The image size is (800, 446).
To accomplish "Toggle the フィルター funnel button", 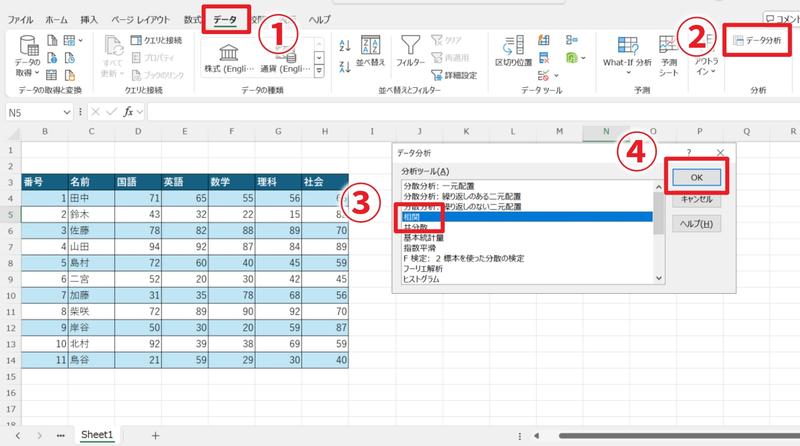I will (x=410, y=51).
